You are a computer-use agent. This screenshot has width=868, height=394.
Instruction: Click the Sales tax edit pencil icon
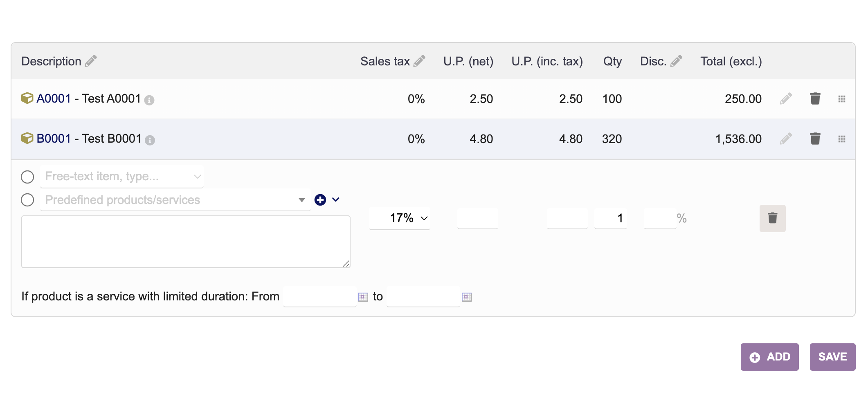point(419,61)
